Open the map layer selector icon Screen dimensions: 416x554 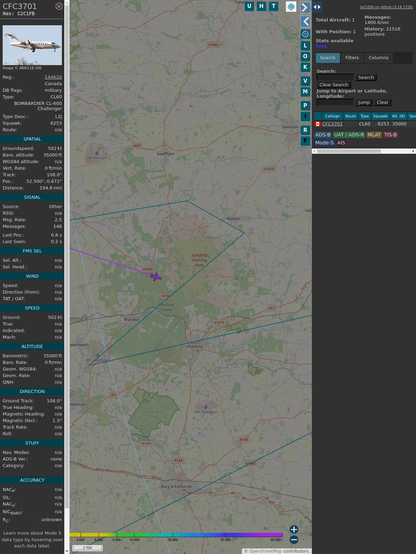[291, 6]
